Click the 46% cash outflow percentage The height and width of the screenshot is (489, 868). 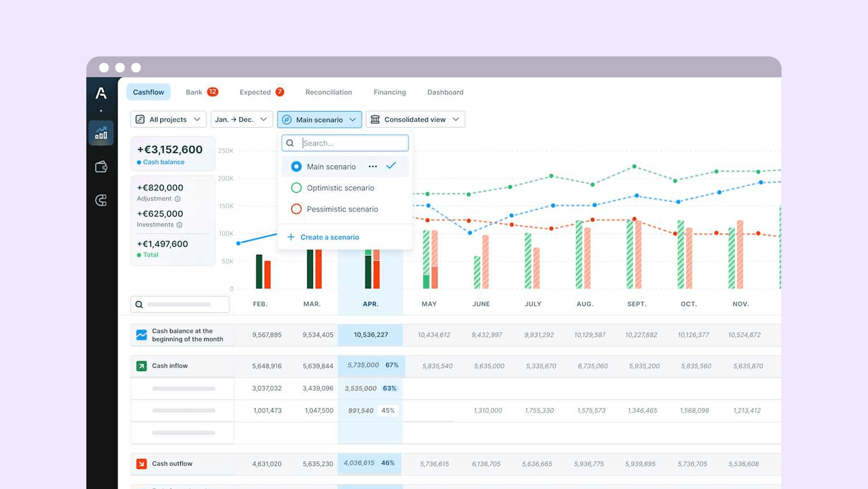pyautogui.click(x=388, y=463)
